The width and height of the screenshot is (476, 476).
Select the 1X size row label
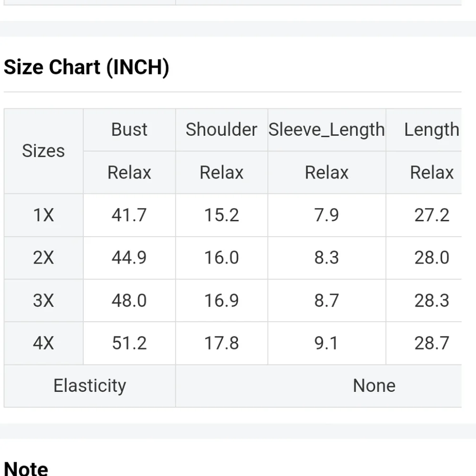(x=43, y=215)
